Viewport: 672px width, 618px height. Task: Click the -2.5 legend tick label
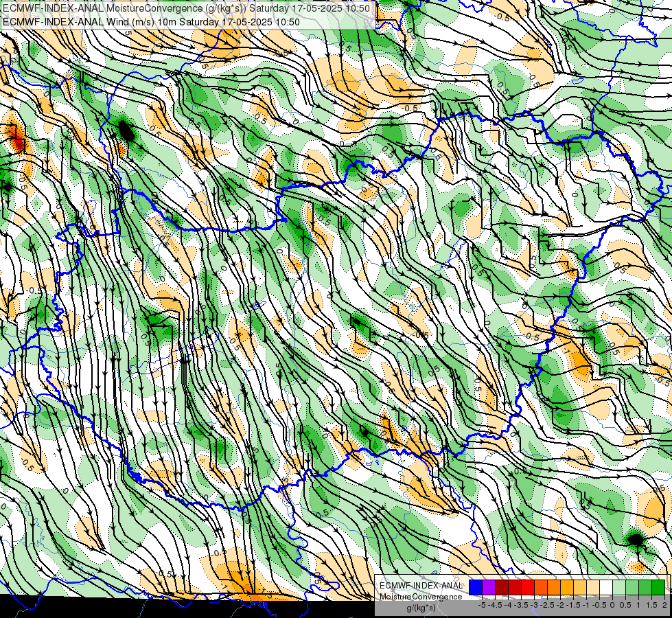point(547,605)
